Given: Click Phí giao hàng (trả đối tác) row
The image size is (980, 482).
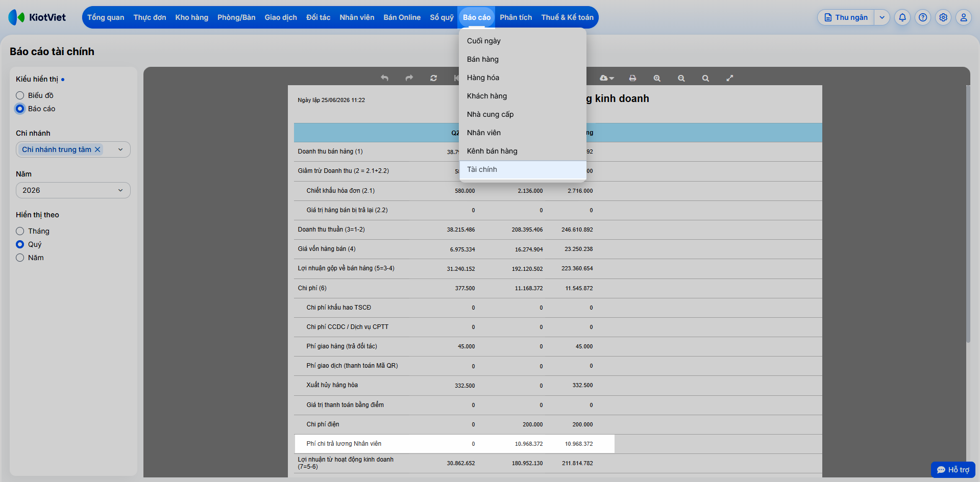Looking at the screenshot, I should 558,346.
